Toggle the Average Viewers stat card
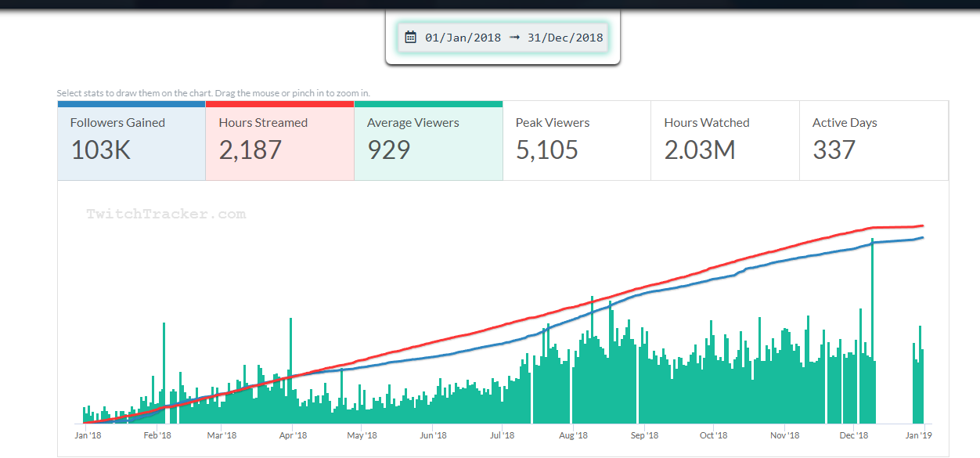The height and width of the screenshot is (458, 980). click(428, 141)
